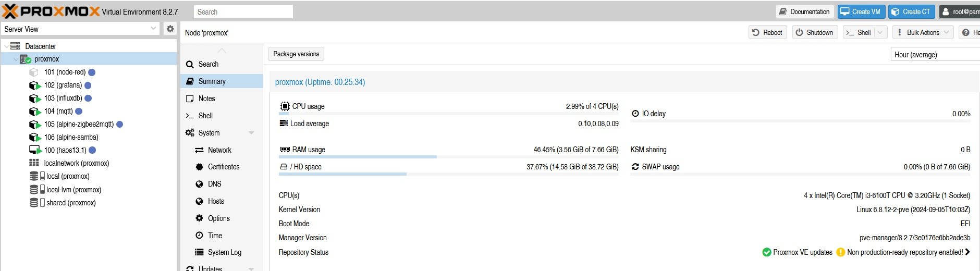
Task: Open the Certificates menu item
Action: pos(224,167)
